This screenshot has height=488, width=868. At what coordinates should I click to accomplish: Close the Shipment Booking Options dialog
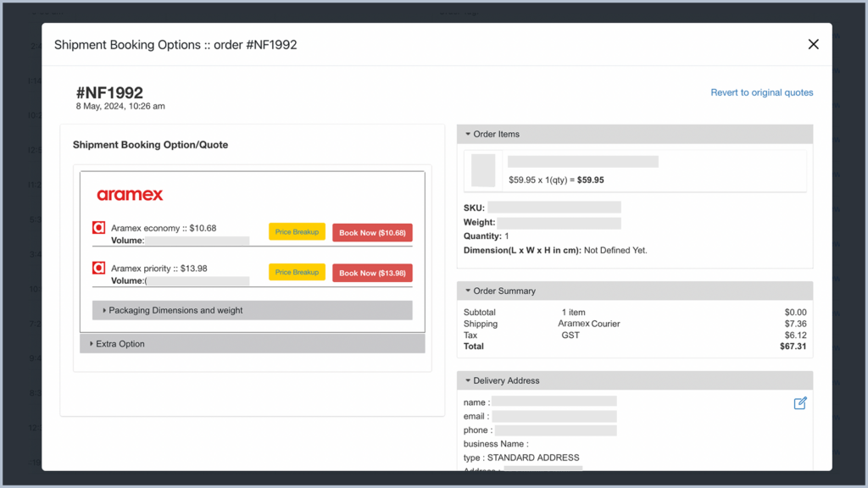(813, 44)
